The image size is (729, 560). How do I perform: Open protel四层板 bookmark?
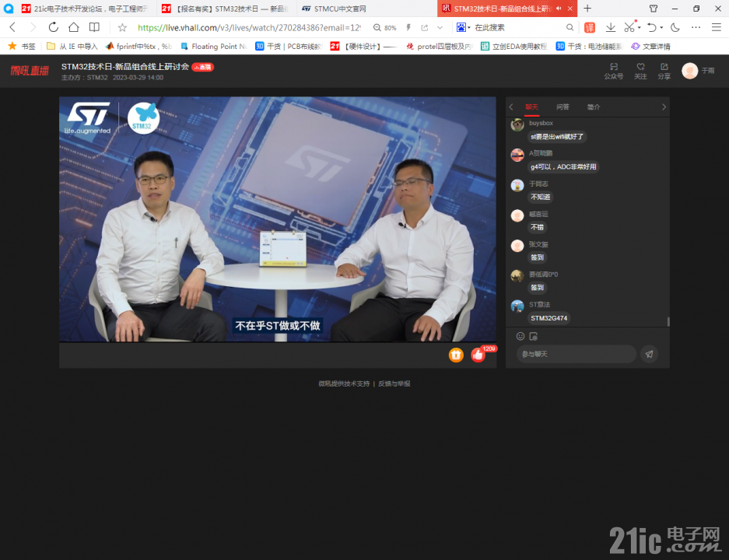[439, 46]
